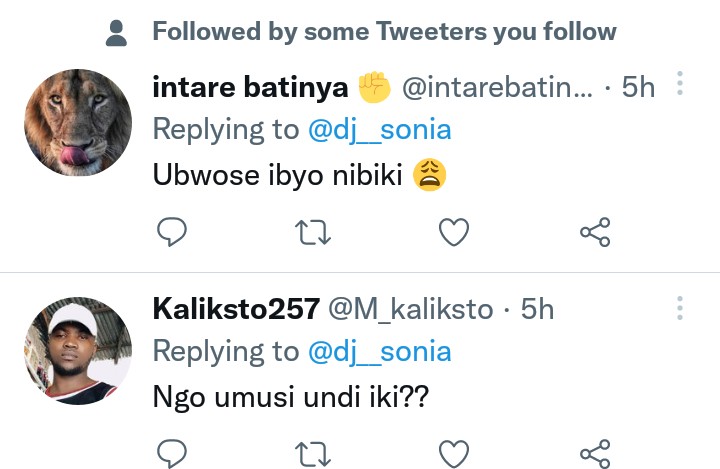
Task: Tap the person icon beside Followed by
Action: coord(117,33)
